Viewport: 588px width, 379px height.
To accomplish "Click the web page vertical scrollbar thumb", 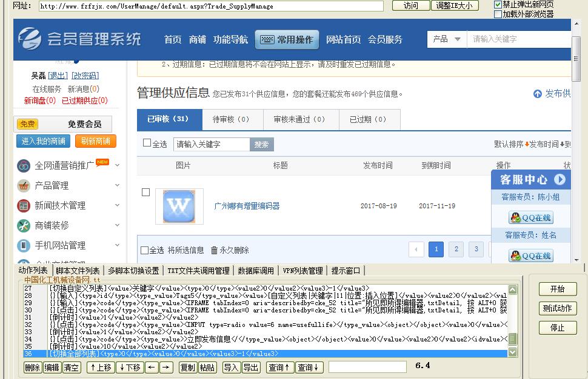I will click(x=576, y=59).
